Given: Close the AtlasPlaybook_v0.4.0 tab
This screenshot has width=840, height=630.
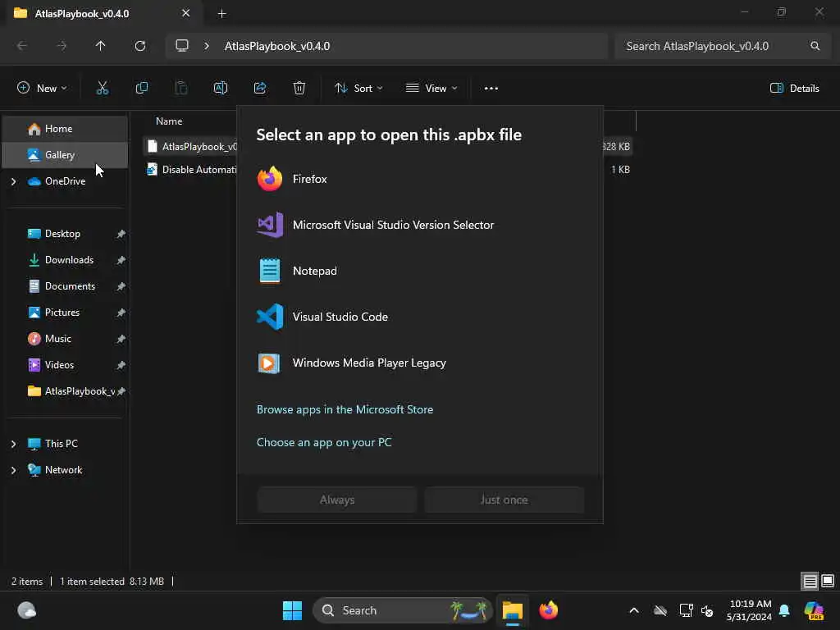Looking at the screenshot, I should [186, 13].
